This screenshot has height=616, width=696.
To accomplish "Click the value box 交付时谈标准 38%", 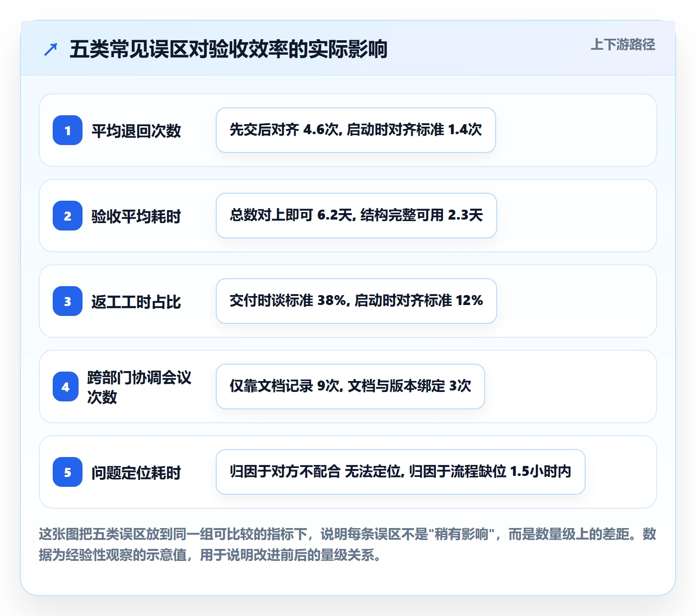I will 356,301.
